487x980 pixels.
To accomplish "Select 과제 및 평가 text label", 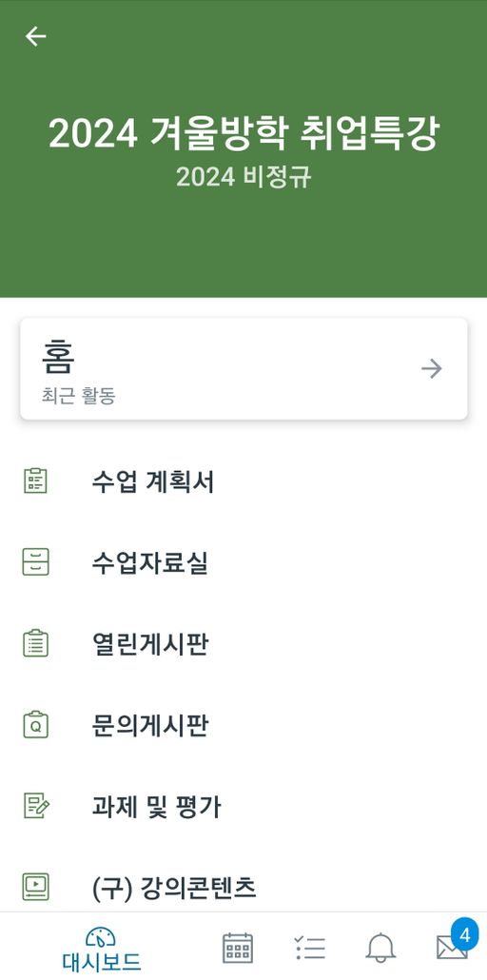I will pos(156,807).
